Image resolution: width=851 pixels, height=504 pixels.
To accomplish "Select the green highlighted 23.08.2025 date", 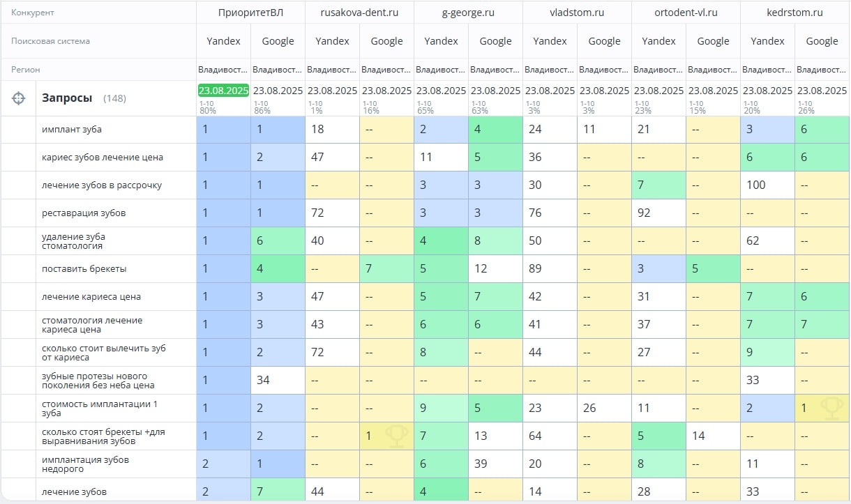I will pyautogui.click(x=223, y=91).
